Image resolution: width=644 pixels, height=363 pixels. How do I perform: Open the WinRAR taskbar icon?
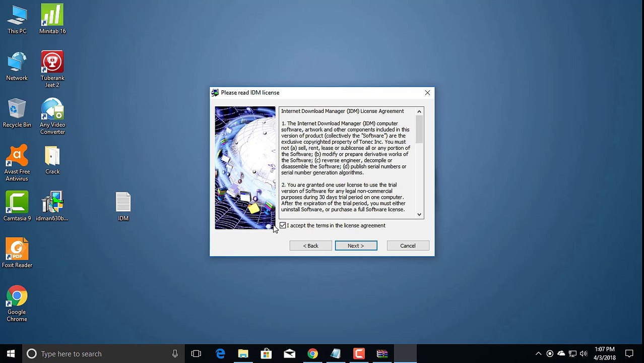(382, 353)
